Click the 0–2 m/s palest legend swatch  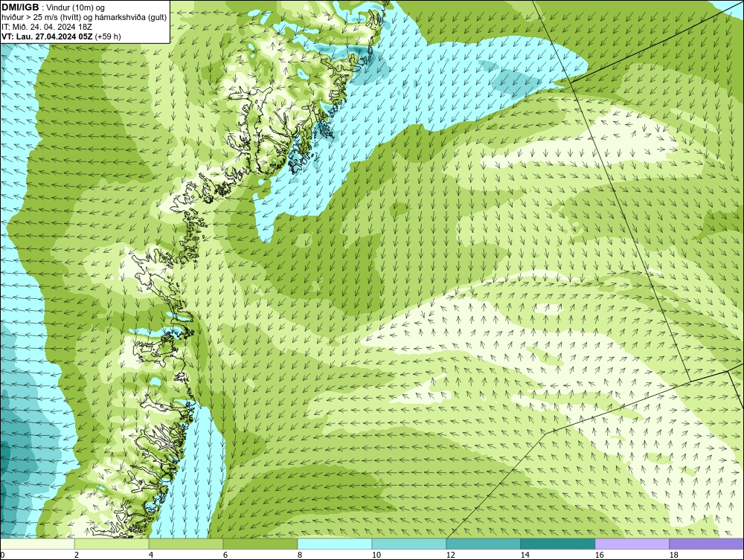tap(37, 544)
